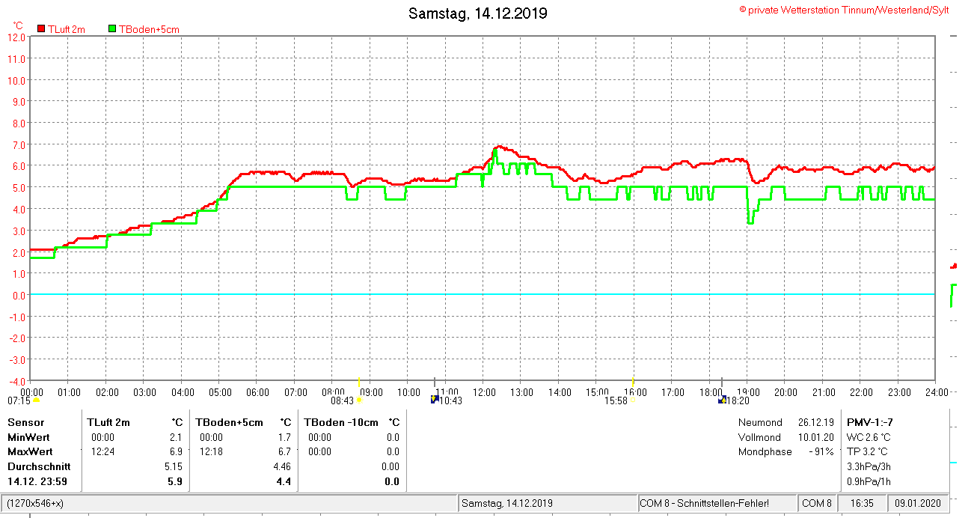Click the sunset marker at 15:58
This screenshot has width=980, height=518.
point(633,400)
